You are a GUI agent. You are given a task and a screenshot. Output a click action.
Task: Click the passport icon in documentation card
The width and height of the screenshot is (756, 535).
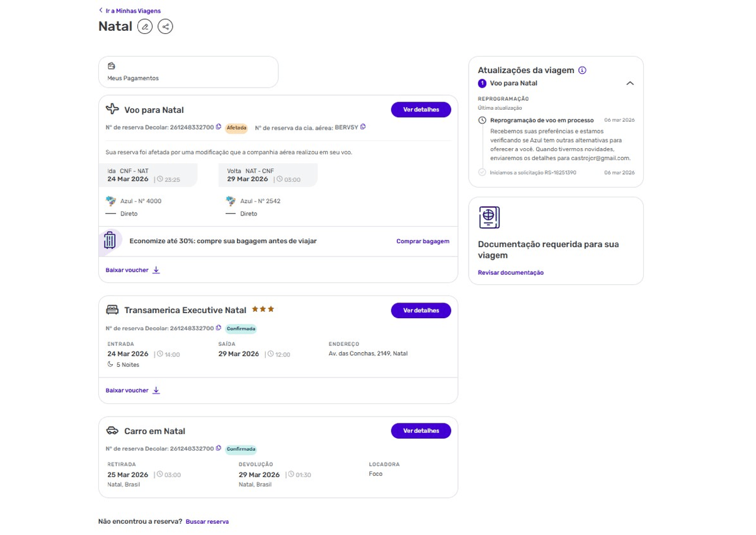tap(489, 217)
